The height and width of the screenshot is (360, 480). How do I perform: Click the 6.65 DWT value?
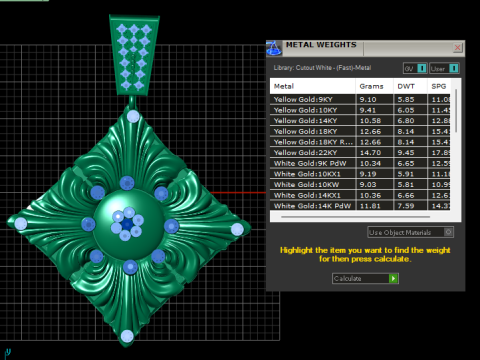pos(406,163)
